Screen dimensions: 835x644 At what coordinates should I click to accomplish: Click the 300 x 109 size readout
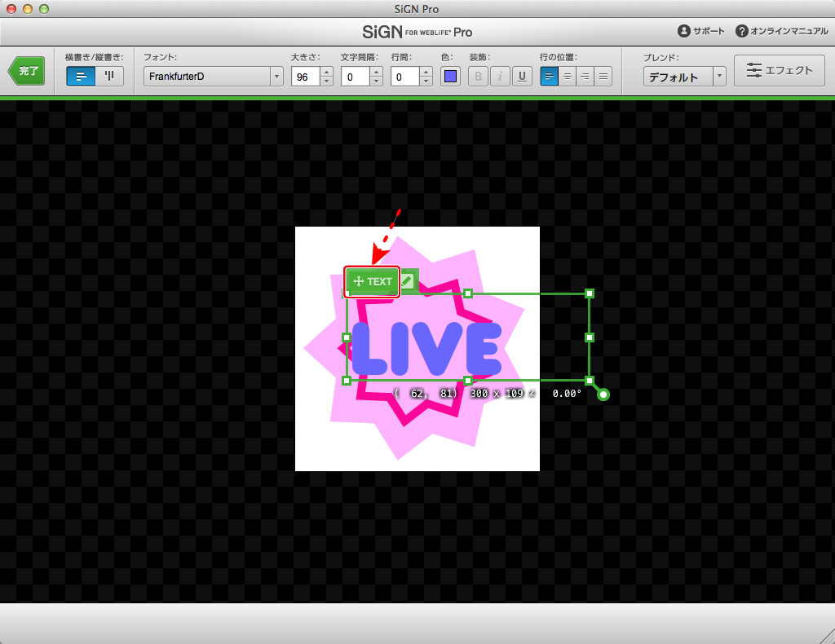(x=497, y=393)
